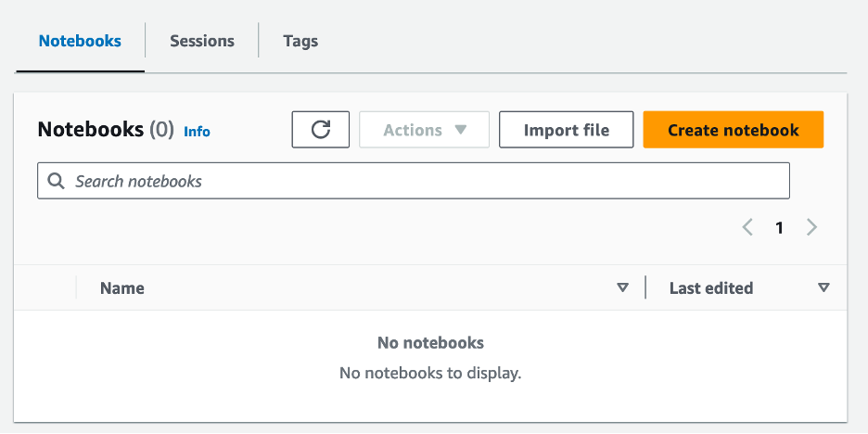
Task: Focus the Search notebooks field
Action: (417, 181)
